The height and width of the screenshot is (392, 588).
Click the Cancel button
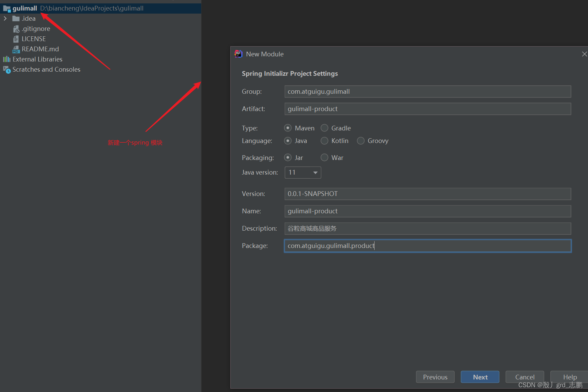[x=525, y=377]
